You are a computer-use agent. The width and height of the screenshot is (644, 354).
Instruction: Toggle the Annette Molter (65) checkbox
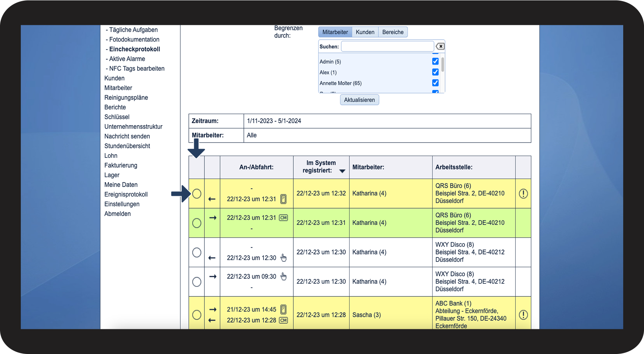435,83
